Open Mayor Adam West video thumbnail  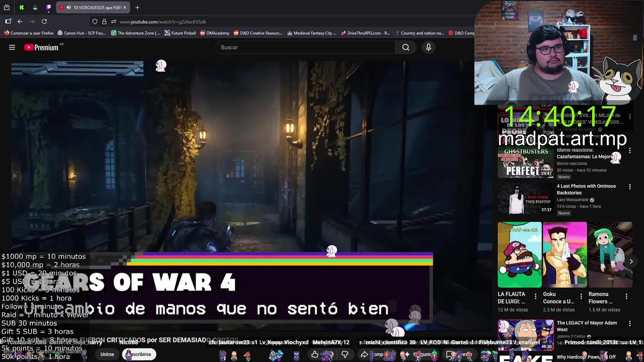click(526, 335)
